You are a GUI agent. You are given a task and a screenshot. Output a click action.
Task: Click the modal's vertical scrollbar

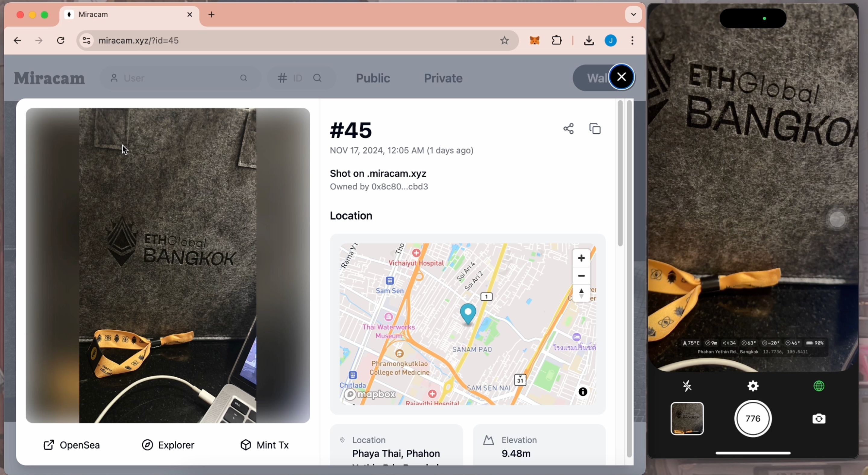pyautogui.click(x=620, y=173)
